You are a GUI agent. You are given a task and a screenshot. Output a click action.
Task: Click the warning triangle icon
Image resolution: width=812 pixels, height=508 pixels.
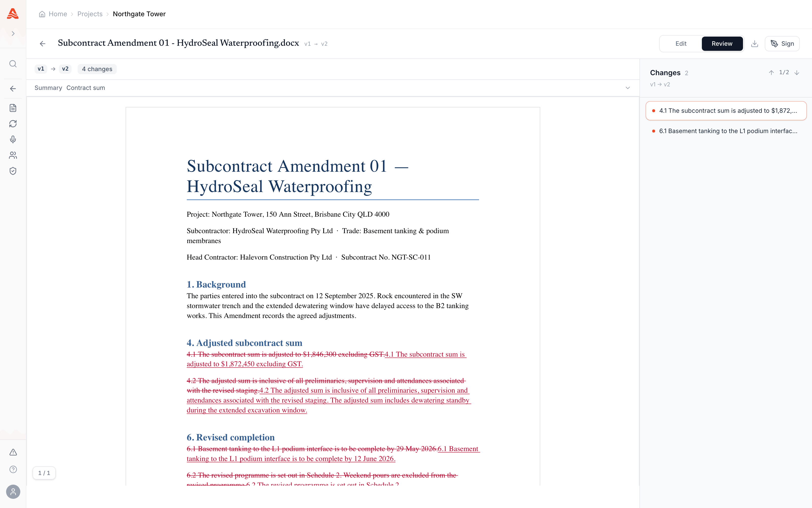click(13, 452)
